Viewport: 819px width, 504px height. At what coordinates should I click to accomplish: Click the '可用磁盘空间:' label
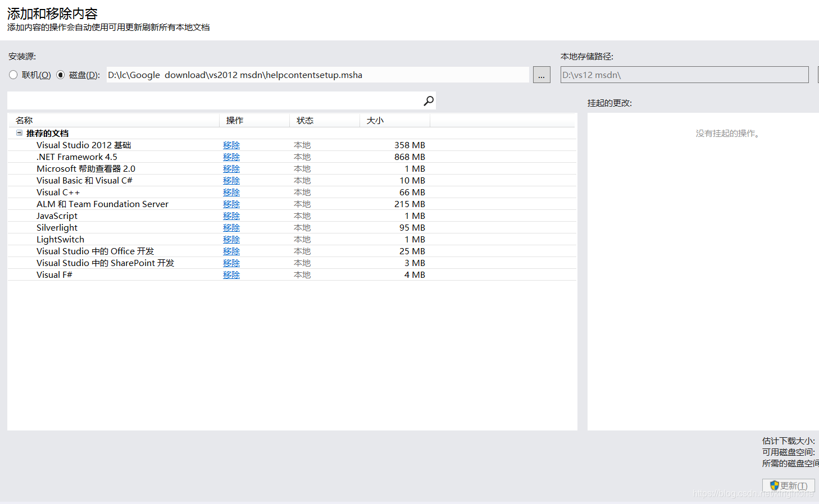click(x=789, y=452)
